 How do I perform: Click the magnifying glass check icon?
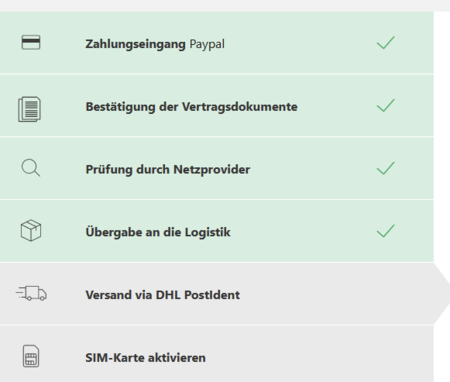[31, 168]
